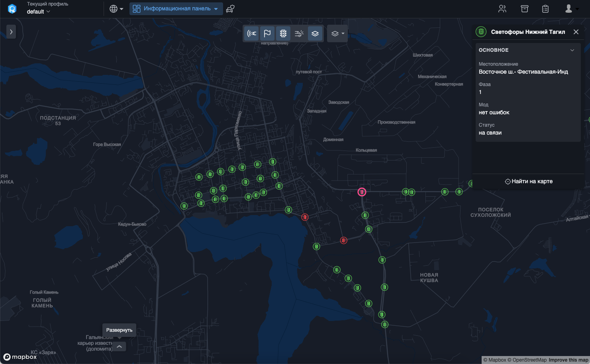Open the user account avatar menu
Screen dimensions: 590x364
[x=572, y=9]
